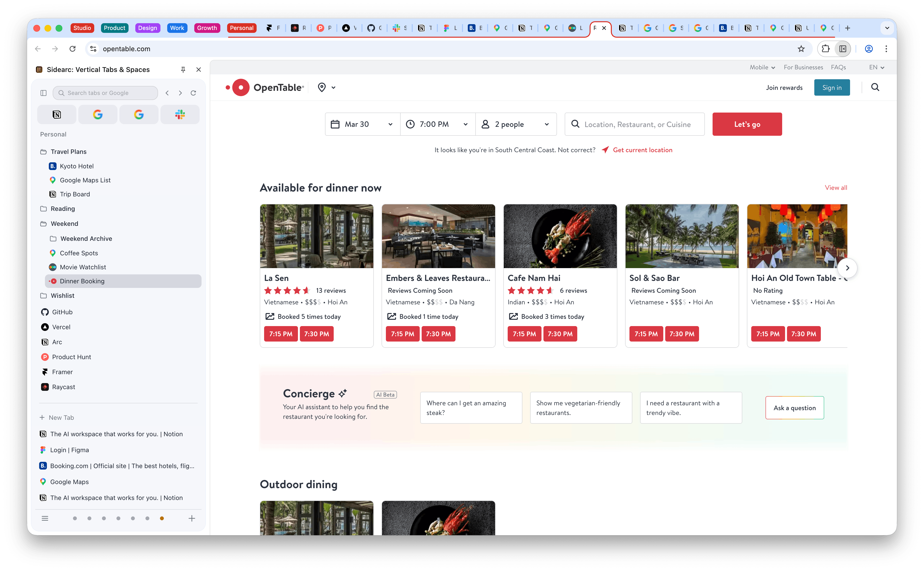The image size is (924, 571).
Task: Refresh tabs using the sidebar refresh icon
Action: click(x=193, y=93)
